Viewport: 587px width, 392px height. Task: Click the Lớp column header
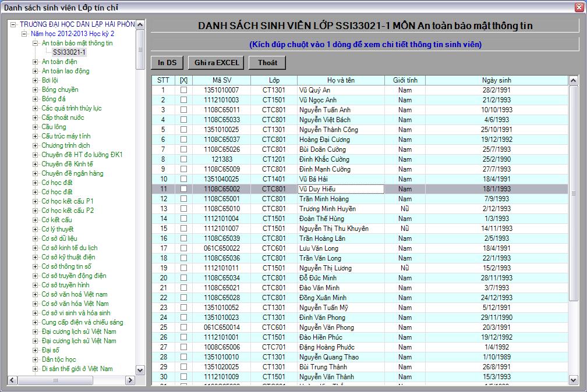pos(274,80)
